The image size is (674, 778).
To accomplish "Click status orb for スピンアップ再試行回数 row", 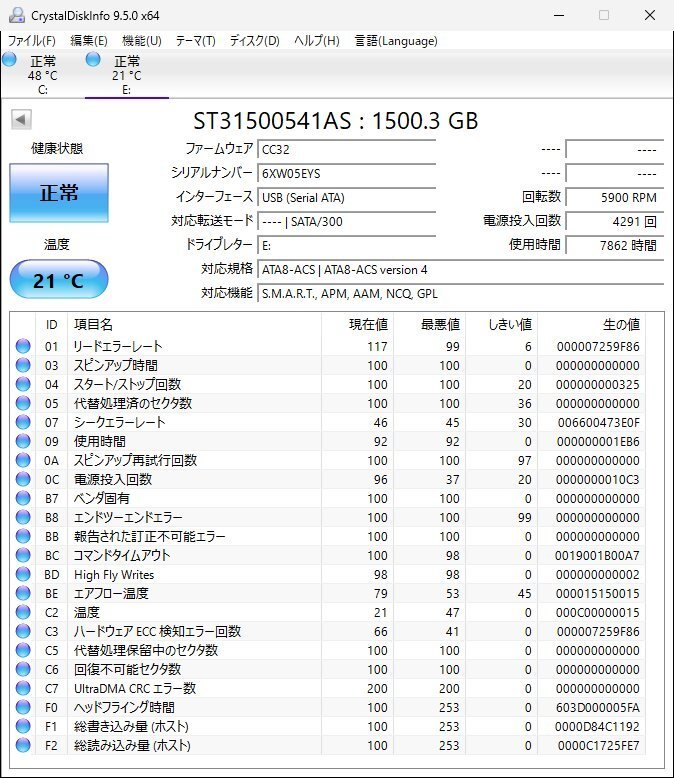I will 23,460.
